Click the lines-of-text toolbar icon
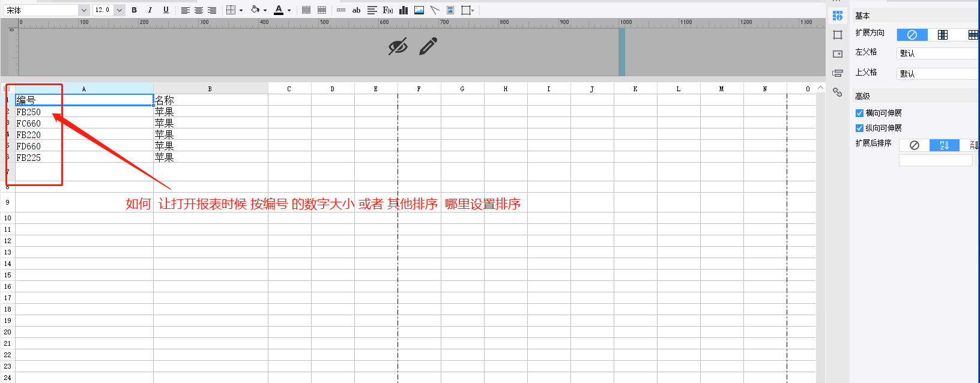This screenshot has width=980, height=383. pos(372,10)
